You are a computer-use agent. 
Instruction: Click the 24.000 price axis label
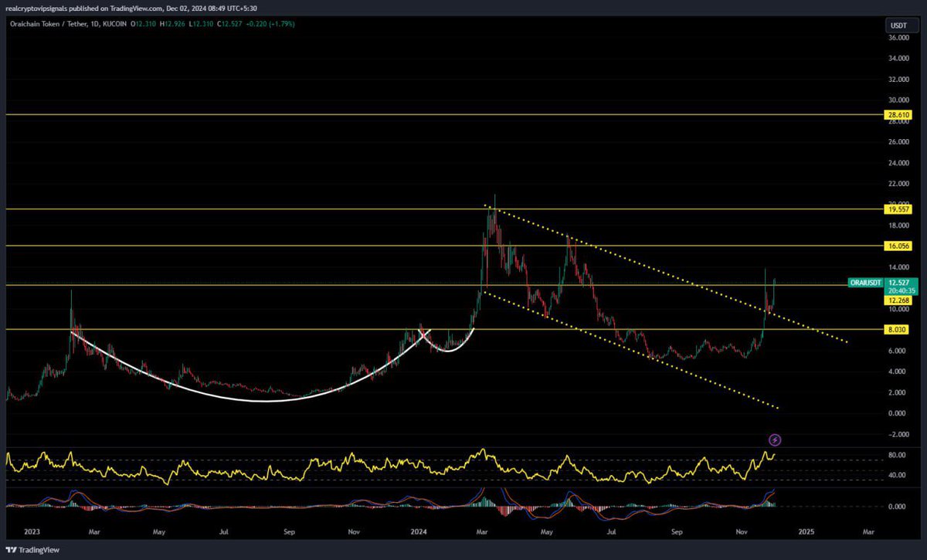coord(898,163)
